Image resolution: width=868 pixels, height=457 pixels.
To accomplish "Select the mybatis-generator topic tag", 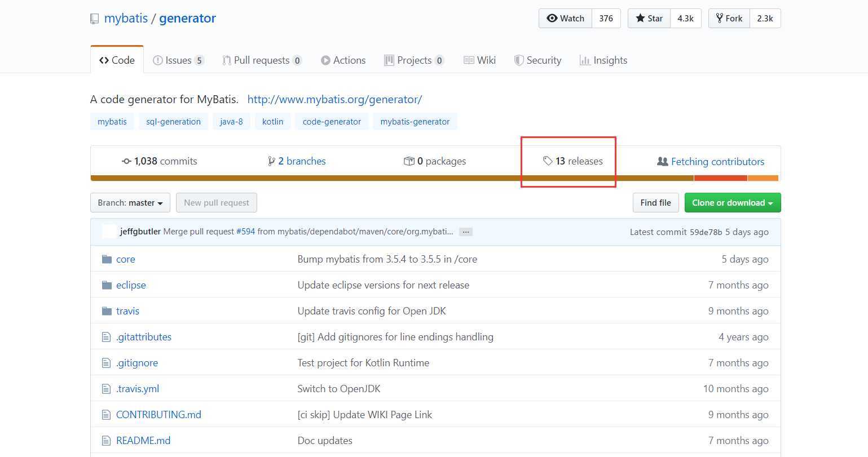I will (415, 122).
